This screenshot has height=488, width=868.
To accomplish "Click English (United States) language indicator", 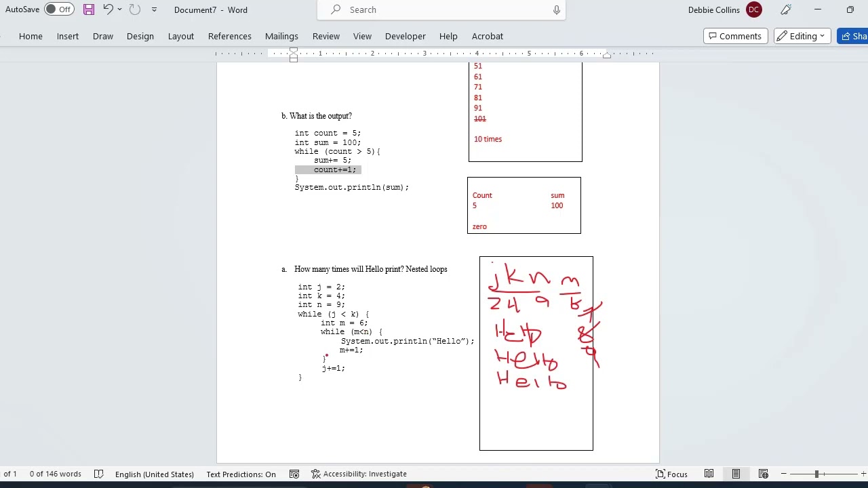I will [x=155, y=474].
